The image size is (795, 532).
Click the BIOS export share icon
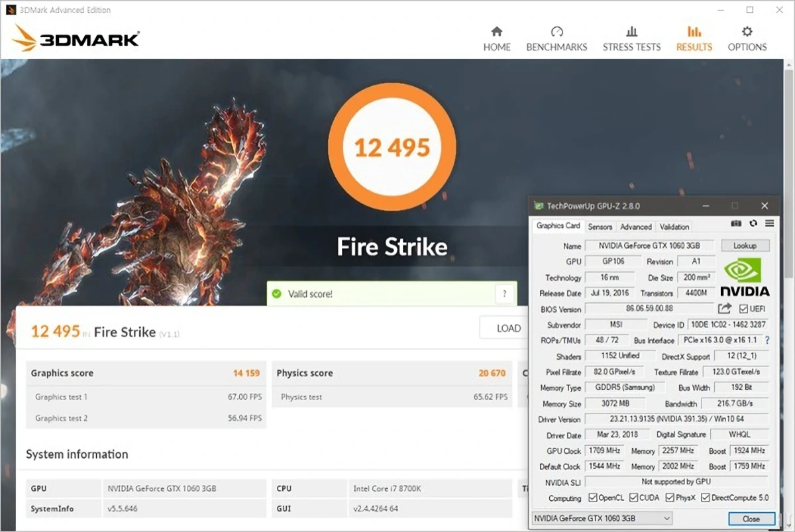coord(725,309)
